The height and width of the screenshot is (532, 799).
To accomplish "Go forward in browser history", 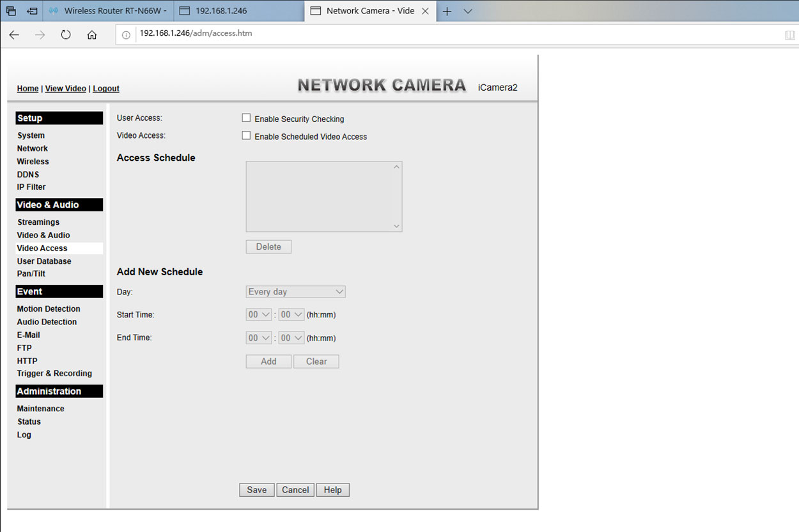I will point(40,35).
